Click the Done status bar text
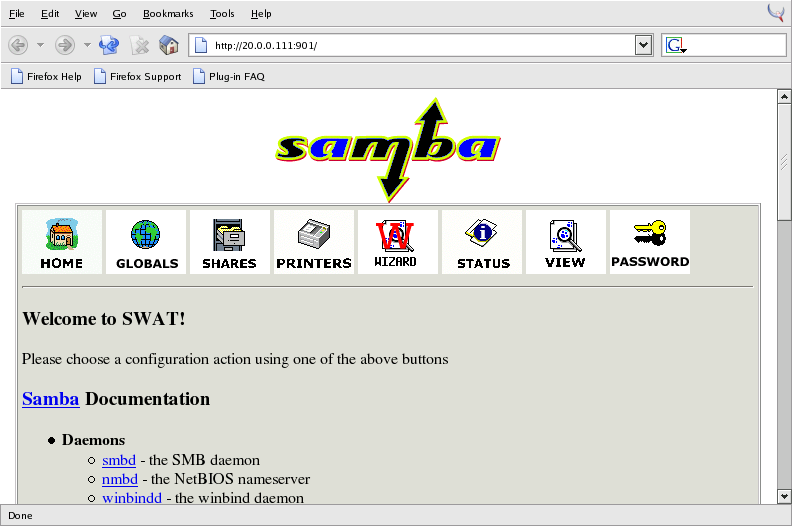 click(x=20, y=515)
